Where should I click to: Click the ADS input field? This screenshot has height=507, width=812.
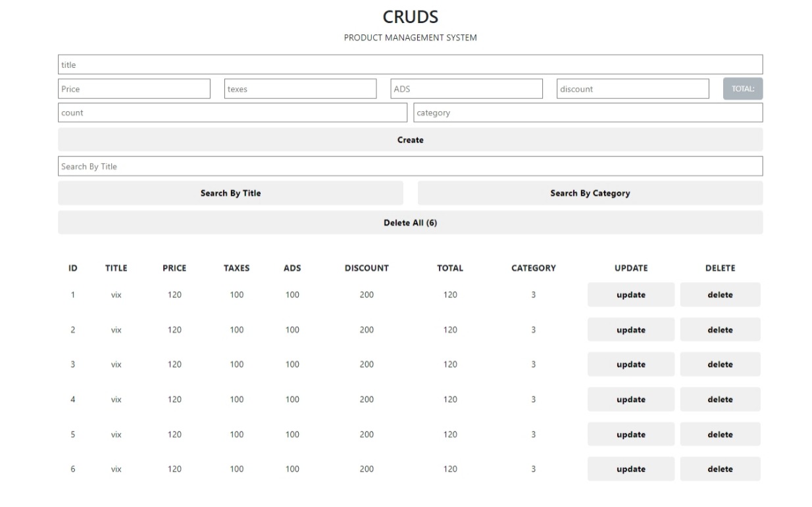pos(467,88)
